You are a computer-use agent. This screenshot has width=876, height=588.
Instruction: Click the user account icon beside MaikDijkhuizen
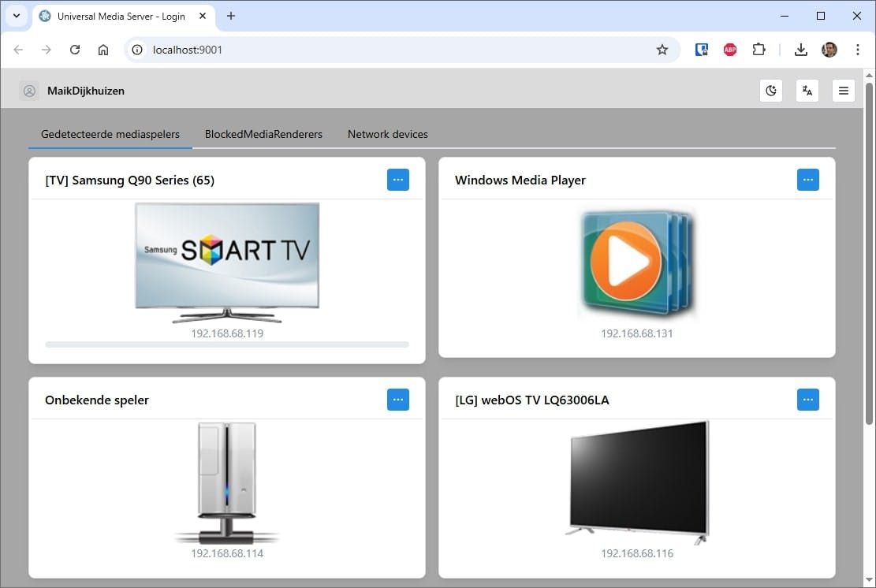(x=29, y=90)
